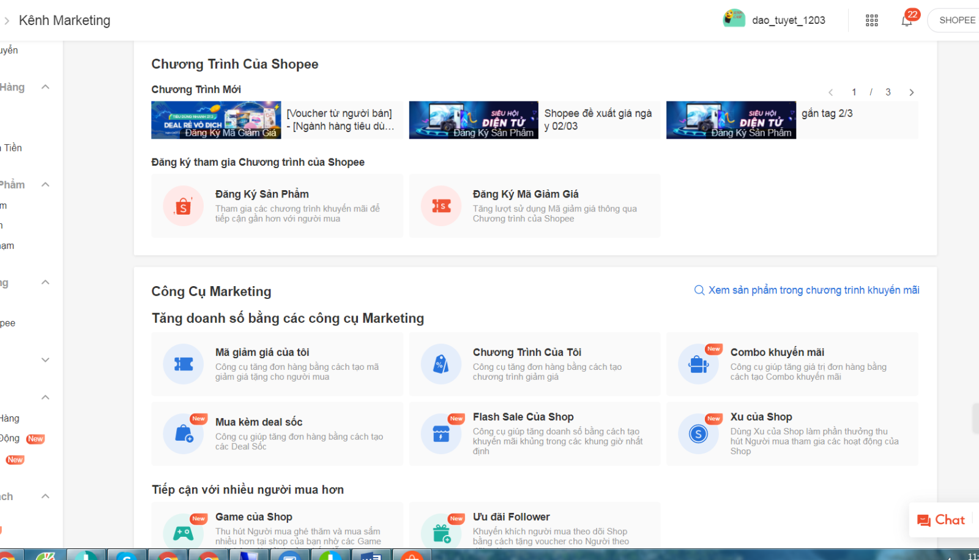The image size is (979, 560).
Task: Click the Chương Trình Của Tôi discount tag icon
Action: 441,364
